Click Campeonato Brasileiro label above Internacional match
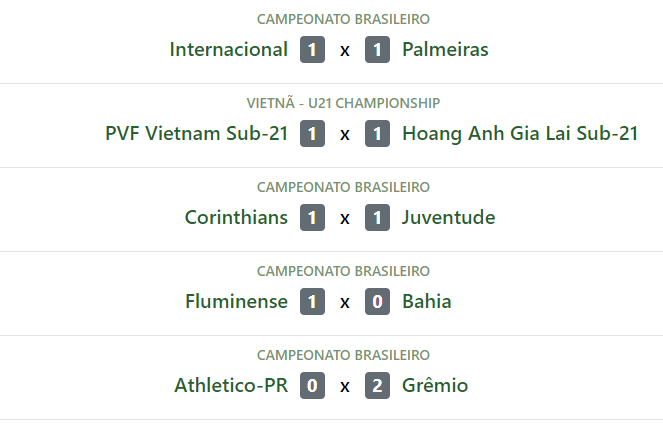 (x=343, y=19)
